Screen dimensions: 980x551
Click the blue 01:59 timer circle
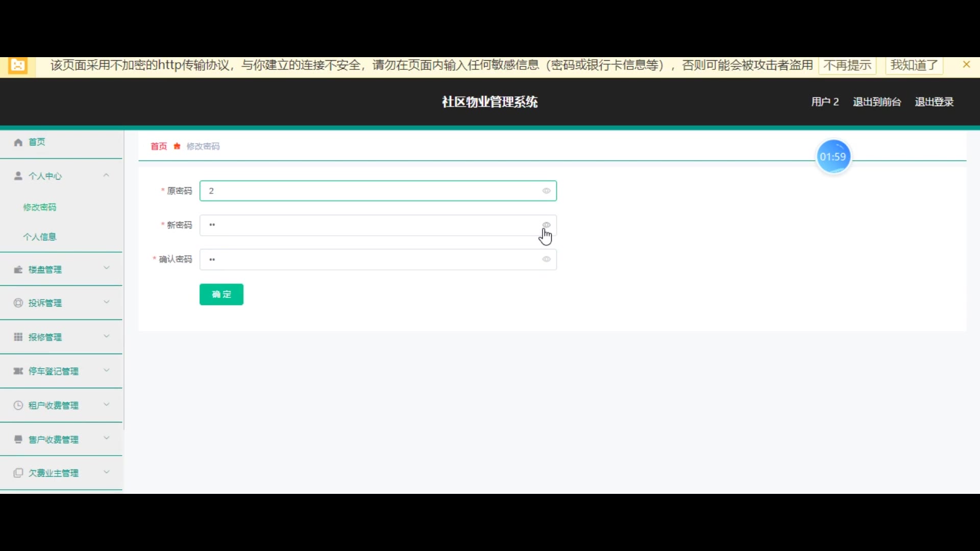coord(833,157)
